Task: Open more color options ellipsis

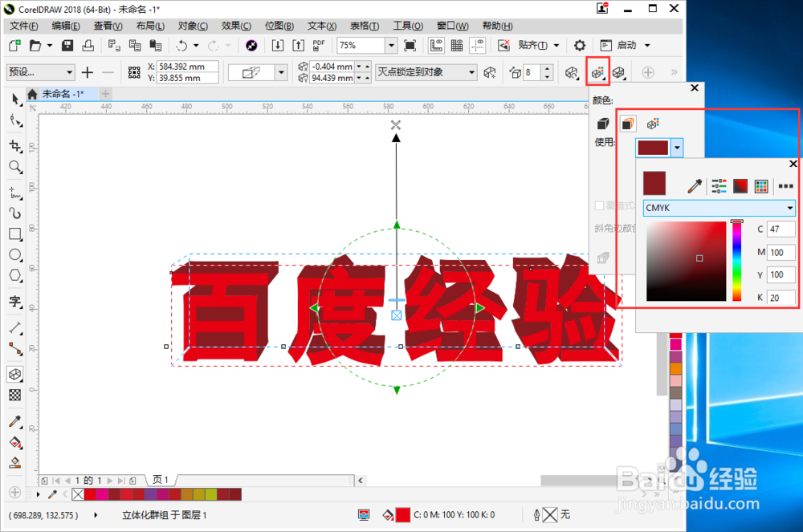Action: 785,186
